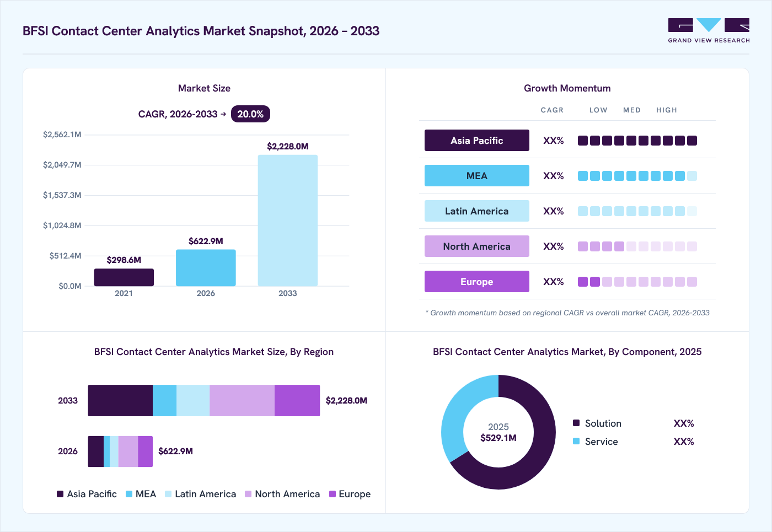Click the XX% value next to Solution
Image resolution: width=772 pixels, height=532 pixels.
684,423
